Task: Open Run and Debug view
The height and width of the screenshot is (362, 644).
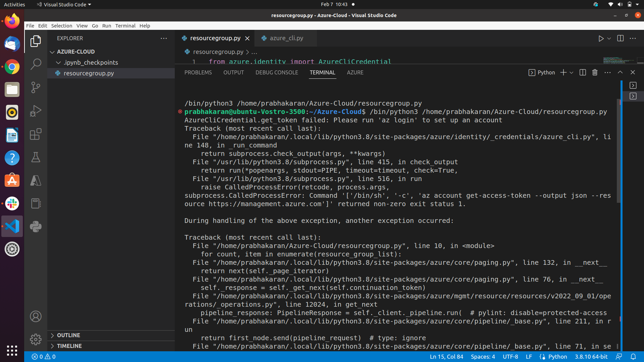Action: coord(36,111)
